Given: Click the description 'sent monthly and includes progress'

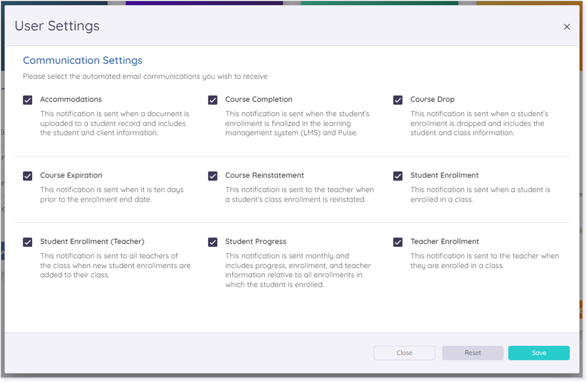Looking at the screenshot, I should (x=298, y=270).
